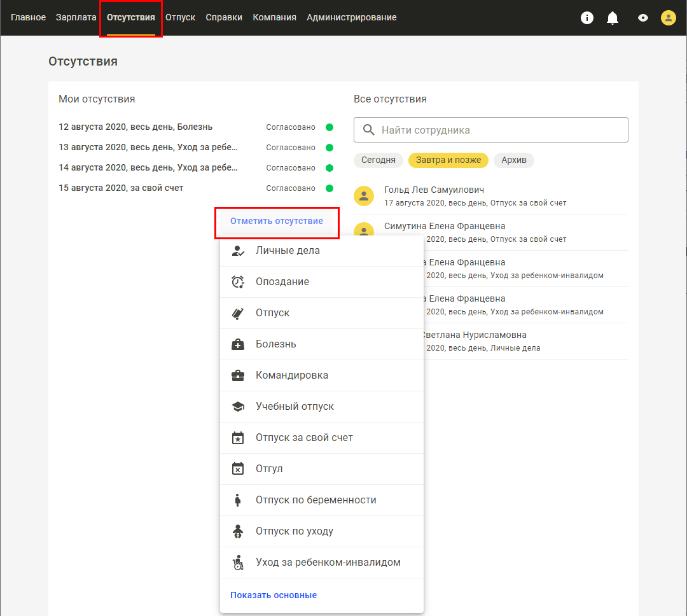Click the medical bag icon for Болезнь
687x616 pixels.
pos(237,344)
